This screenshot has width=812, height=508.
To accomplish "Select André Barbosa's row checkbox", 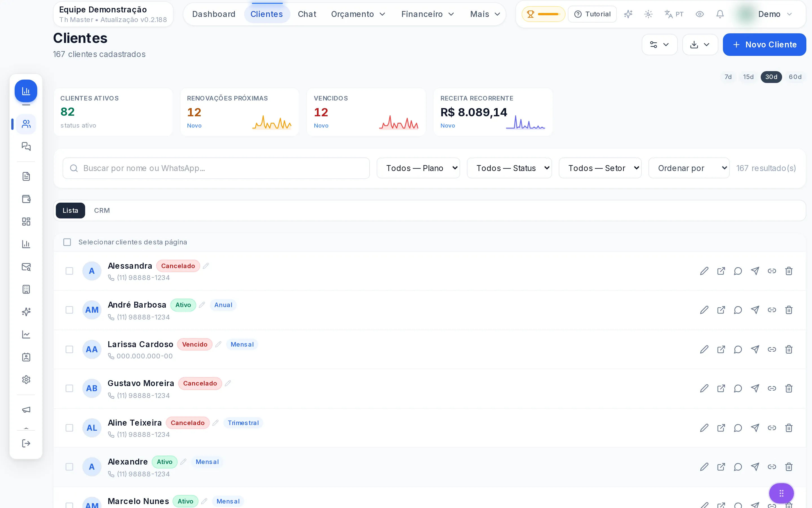I will pos(69,310).
